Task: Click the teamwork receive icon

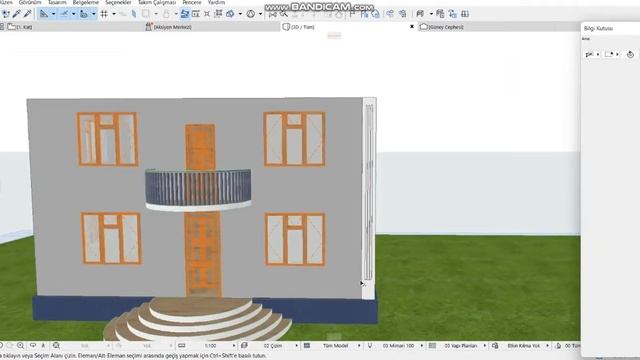Action: (402, 14)
